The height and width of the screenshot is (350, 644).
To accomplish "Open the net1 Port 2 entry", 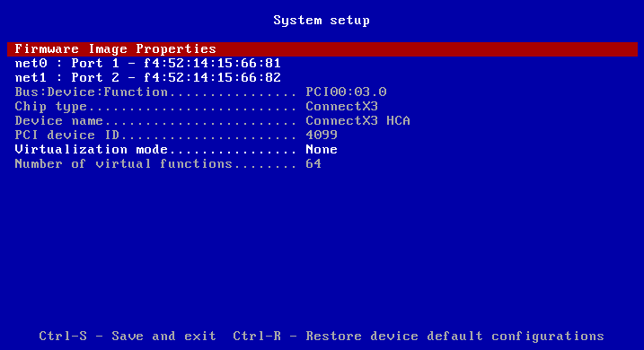I will coord(148,77).
